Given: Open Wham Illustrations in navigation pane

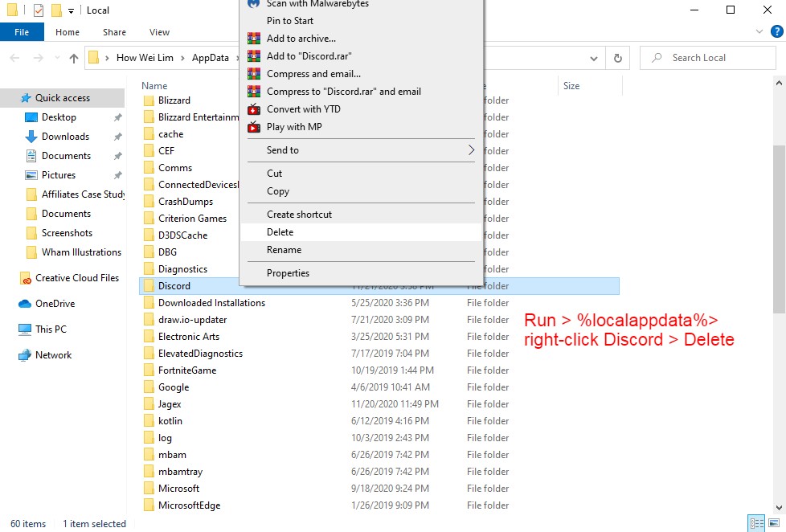Looking at the screenshot, I should [81, 252].
